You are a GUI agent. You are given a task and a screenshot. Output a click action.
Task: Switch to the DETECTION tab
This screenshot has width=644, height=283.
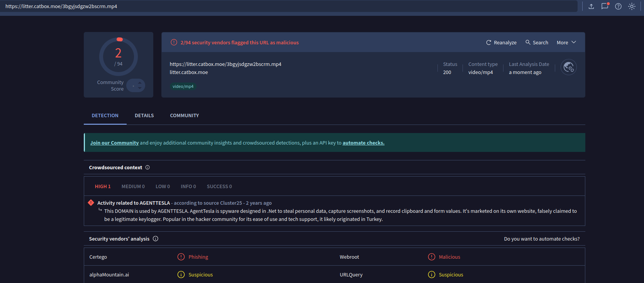(105, 116)
